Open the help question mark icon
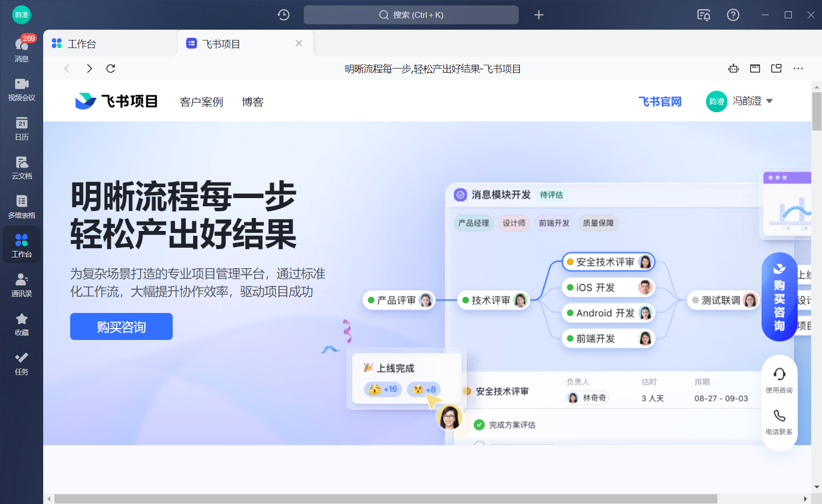This screenshot has width=822, height=504. click(x=733, y=15)
